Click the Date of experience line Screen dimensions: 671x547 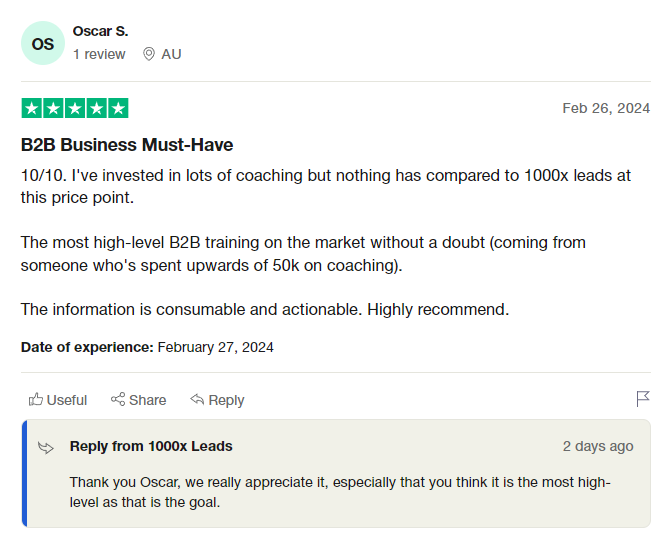coord(147,347)
